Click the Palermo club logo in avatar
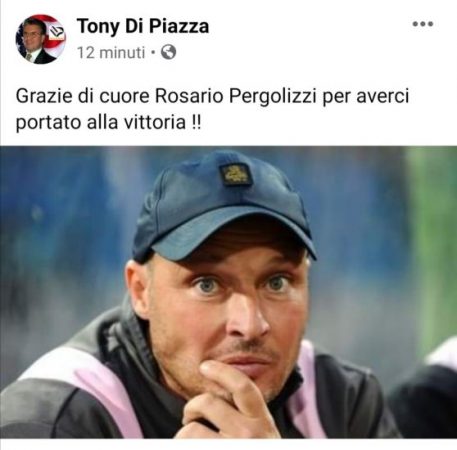 coord(56,32)
